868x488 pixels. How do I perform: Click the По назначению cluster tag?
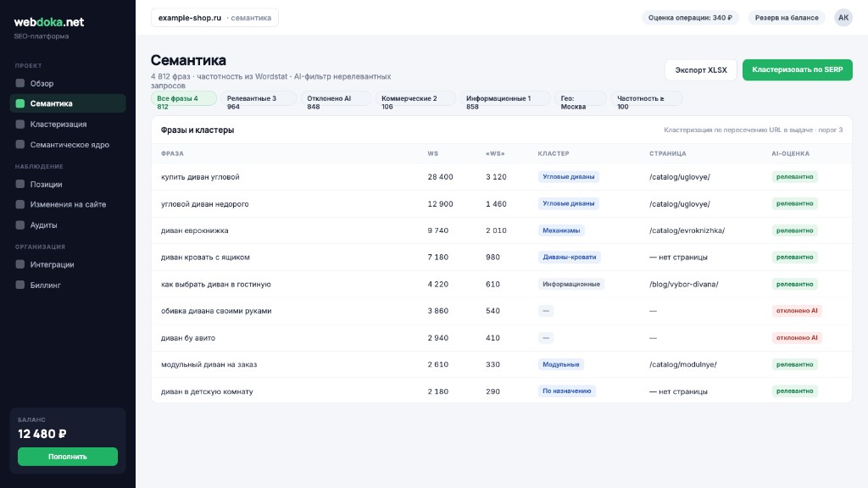[x=567, y=391]
